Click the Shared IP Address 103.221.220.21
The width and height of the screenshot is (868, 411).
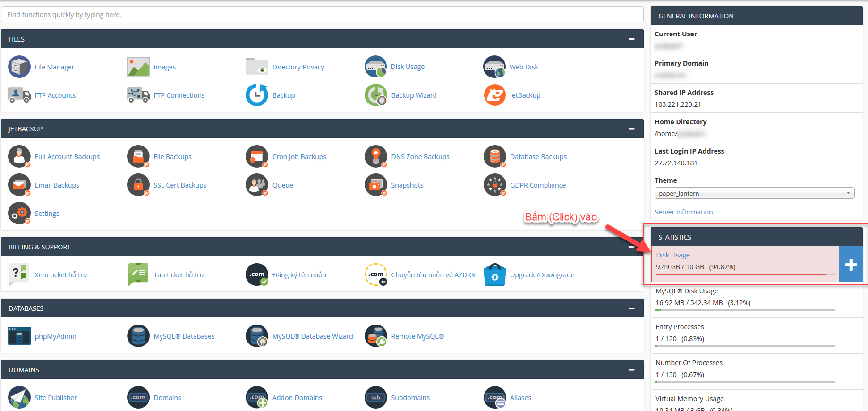[x=678, y=104]
